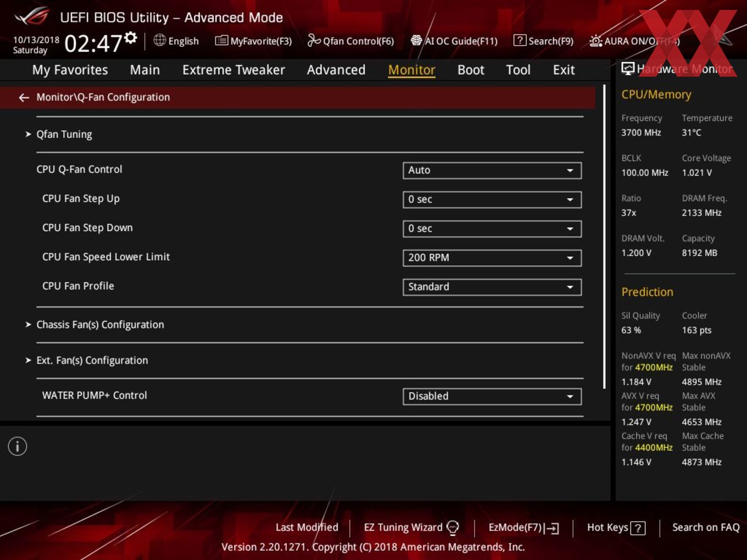Open the Exit tab

(x=564, y=70)
